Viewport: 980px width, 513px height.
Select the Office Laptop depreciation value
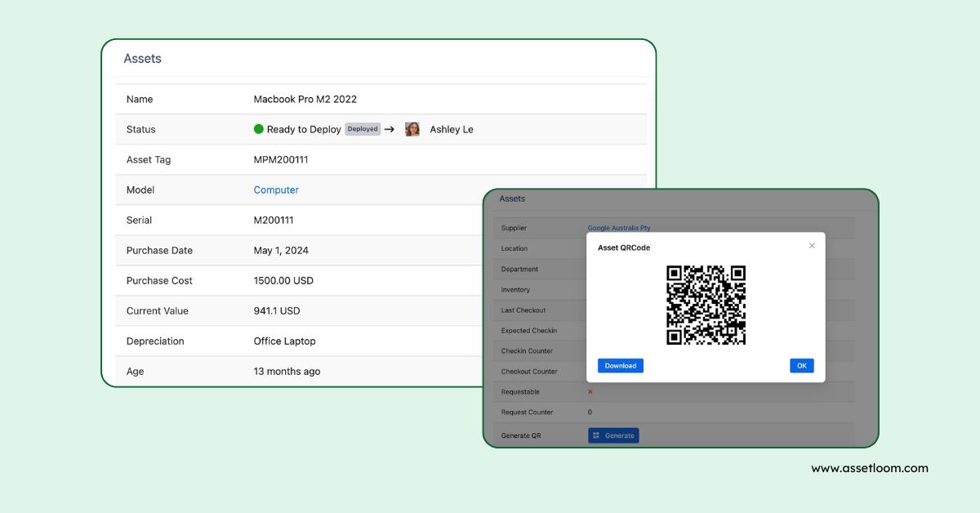(284, 341)
